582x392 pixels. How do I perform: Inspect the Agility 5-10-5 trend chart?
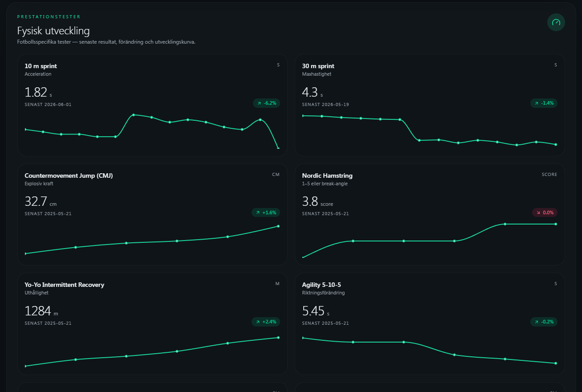point(429,351)
